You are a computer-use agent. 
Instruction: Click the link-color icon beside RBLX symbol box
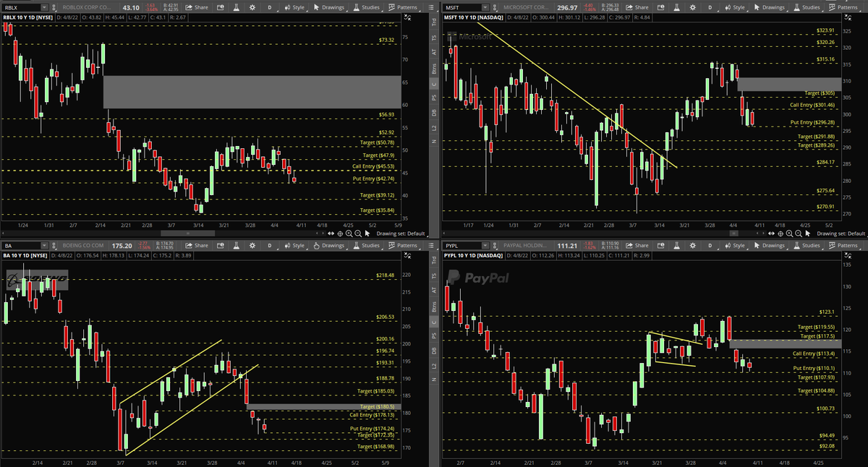54,7
